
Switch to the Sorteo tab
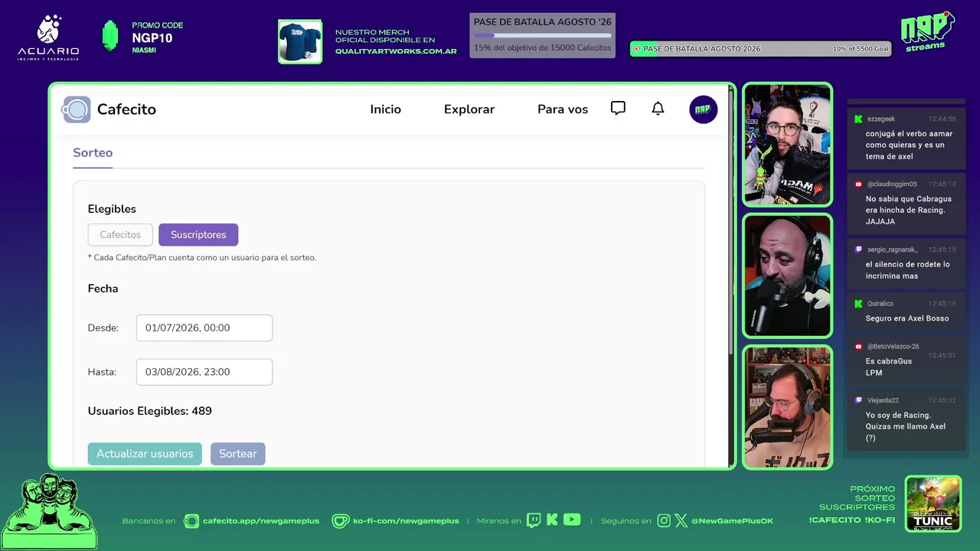click(93, 153)
